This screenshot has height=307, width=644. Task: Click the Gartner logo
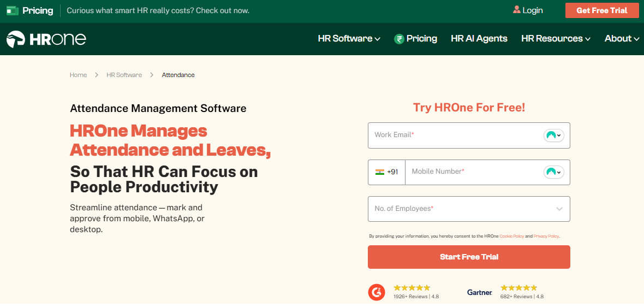tap(479, 293)
